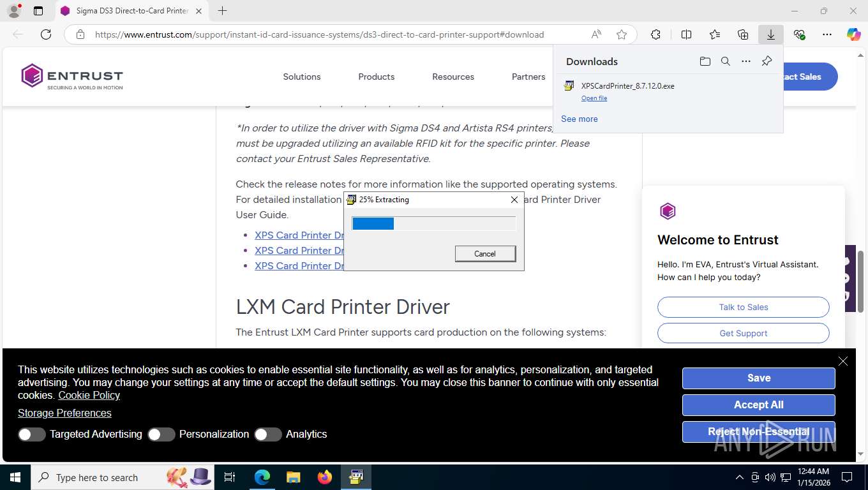Click taskbar search box

pyautogui.click(x=121, y=477)
